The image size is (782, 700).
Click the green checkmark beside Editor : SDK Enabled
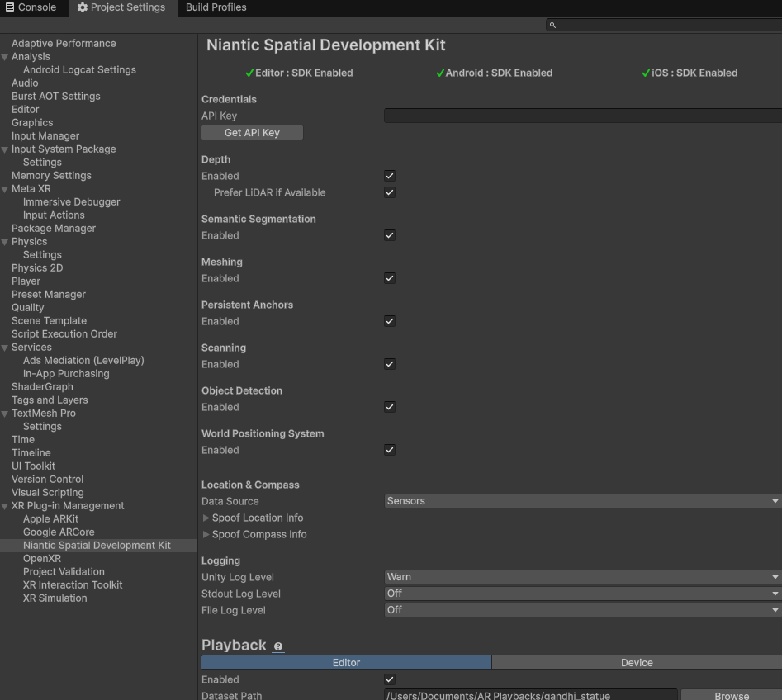coord(249,73)
